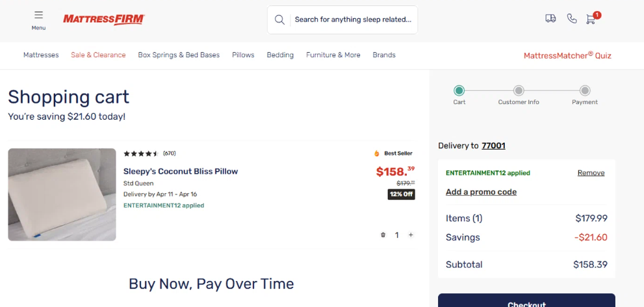Open the Mattresses menu

41,55
